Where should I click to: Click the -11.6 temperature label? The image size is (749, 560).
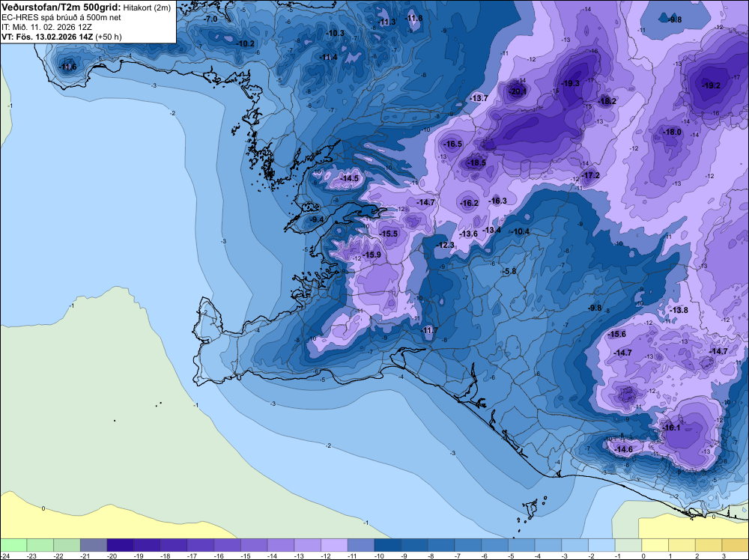[68, 67]
